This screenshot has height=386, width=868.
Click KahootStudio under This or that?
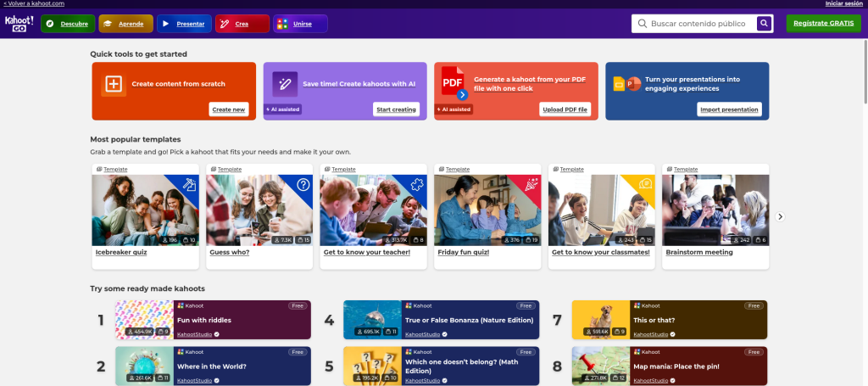[651, 334]
